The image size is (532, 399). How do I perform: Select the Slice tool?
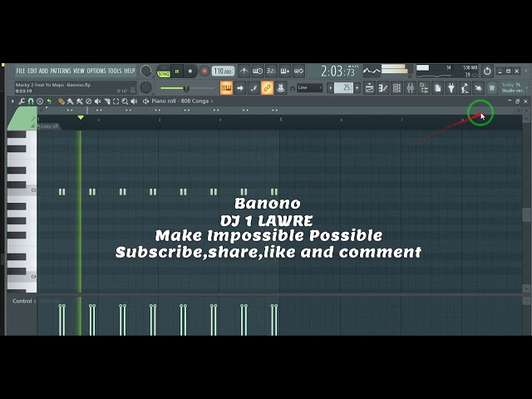point(107,101)
